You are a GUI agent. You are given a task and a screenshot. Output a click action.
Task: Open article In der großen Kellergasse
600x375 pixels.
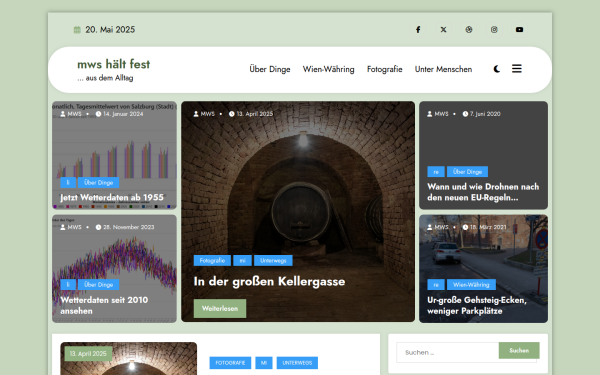(x=269, y=281)
